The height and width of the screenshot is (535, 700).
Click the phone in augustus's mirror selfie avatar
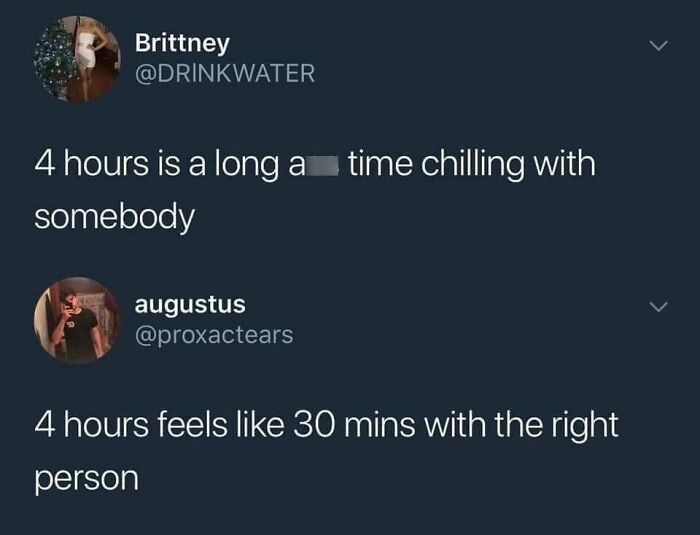(x=70, y=303)
